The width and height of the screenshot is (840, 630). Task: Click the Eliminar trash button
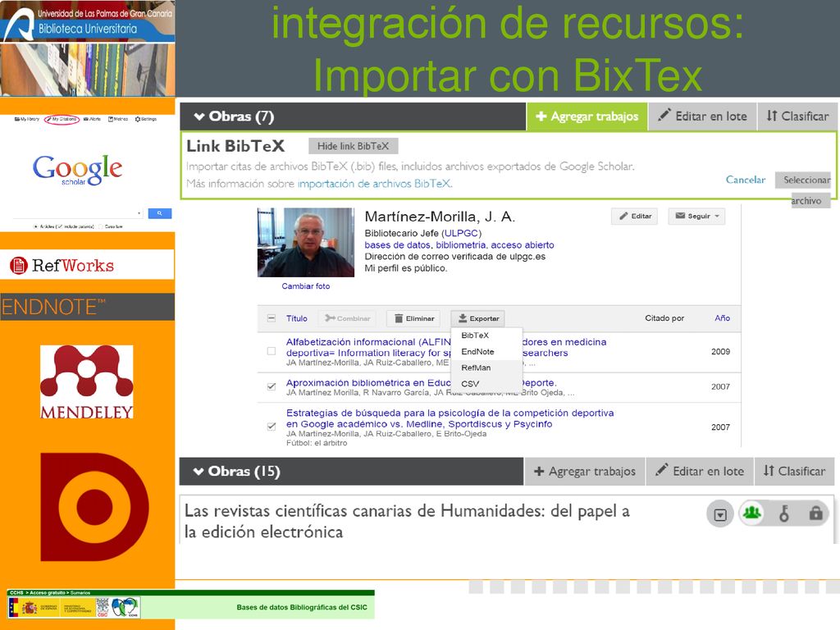414,318
